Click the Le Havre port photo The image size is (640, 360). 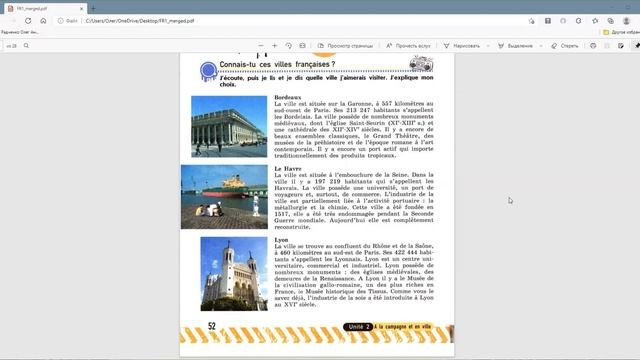tap(224, 197)
